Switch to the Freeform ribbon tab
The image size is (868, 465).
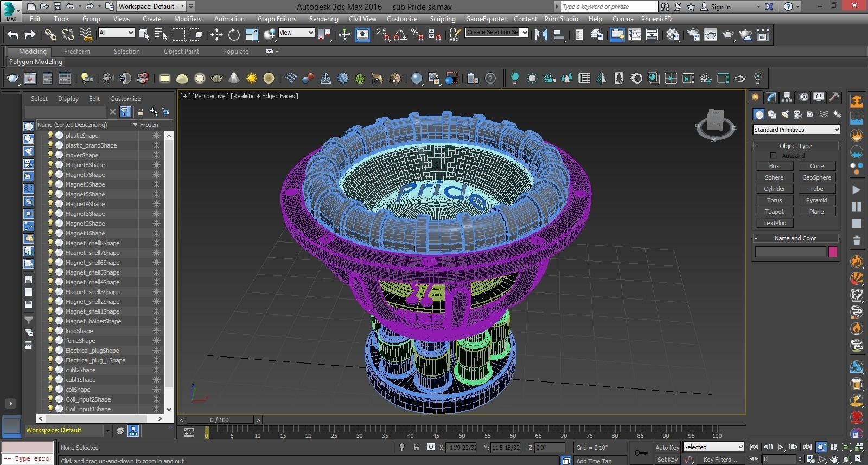[77, 52]
